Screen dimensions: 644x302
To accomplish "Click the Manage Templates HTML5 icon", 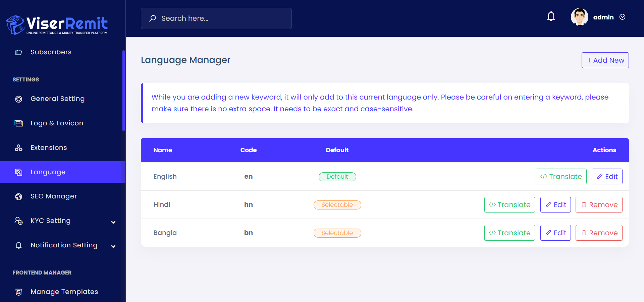I will (x=19, y=292).
